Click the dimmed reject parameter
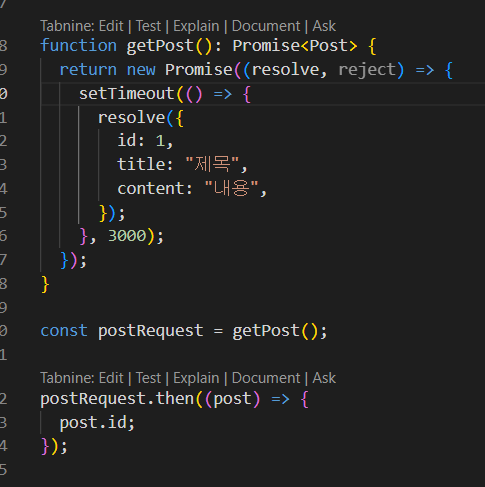Screen dimensions: 485x487 click(x=367, y=70)
